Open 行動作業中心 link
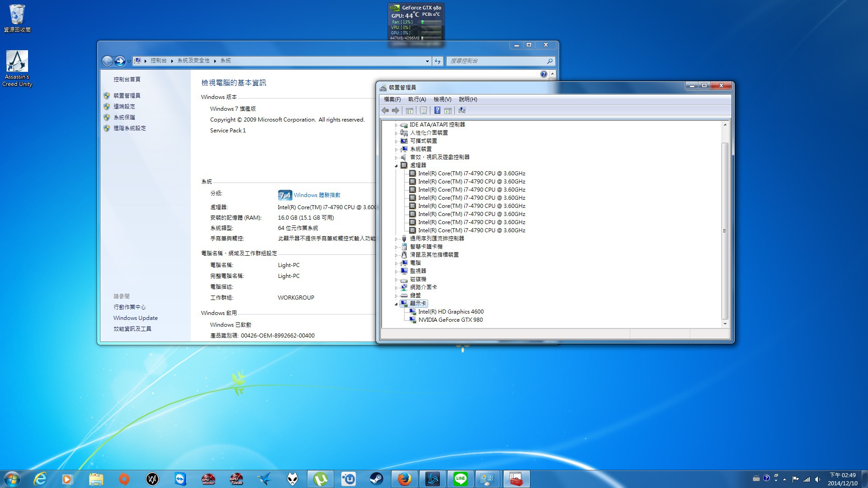This screenshot has width=868, height=488. (x=129, y=307)
